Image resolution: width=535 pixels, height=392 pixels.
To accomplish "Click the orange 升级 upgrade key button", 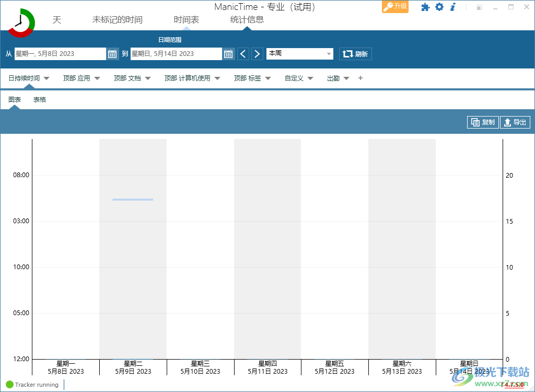I will pos(395,7).
